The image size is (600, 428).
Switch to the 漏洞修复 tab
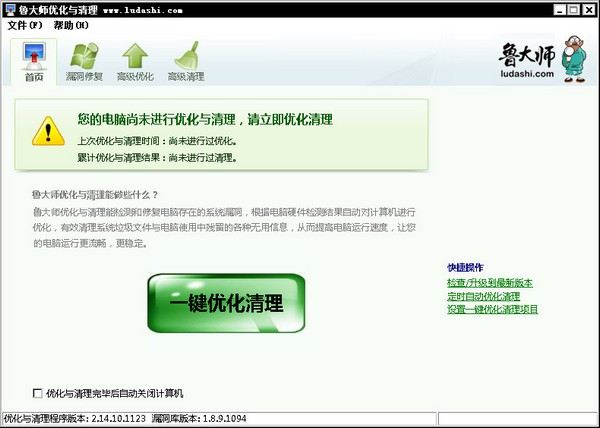click(x=84, y=62)
